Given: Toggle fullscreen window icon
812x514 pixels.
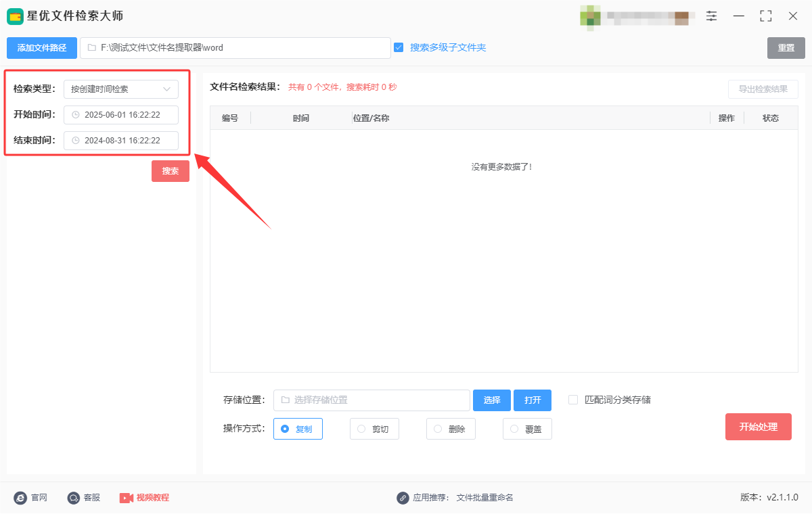Looking at the screenshot, I should (x=766, y=16).
